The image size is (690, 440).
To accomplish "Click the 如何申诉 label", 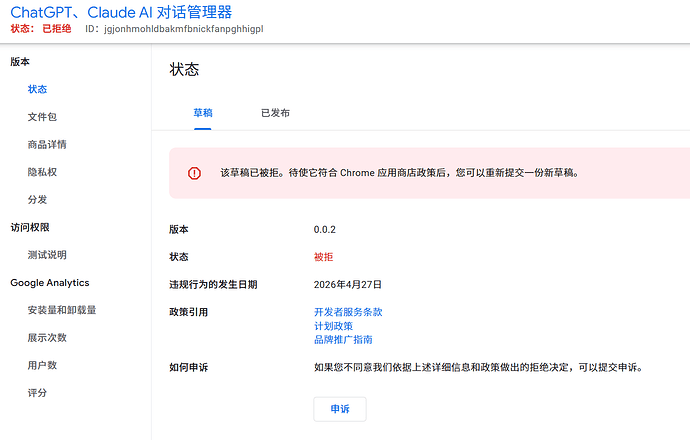I will click(188, 367).
